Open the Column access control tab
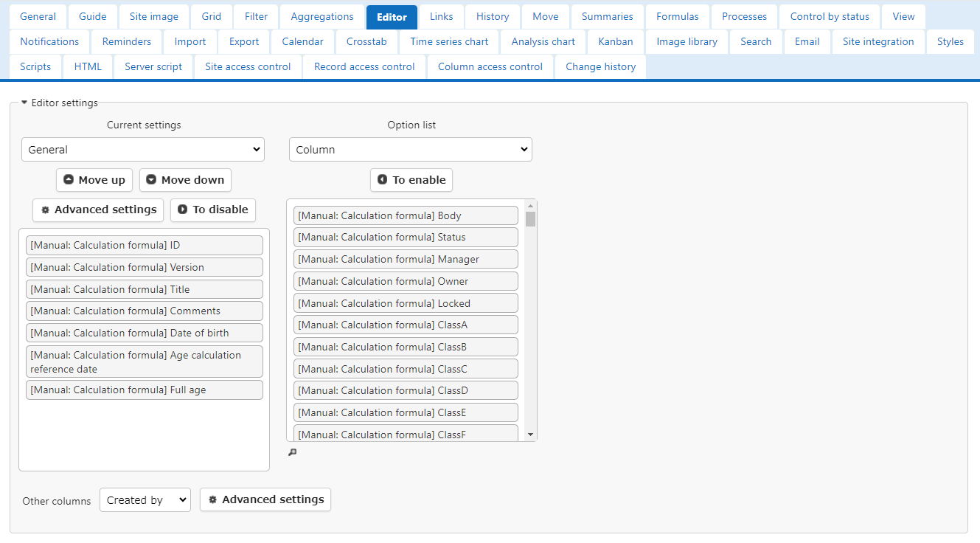Screen dimensions: 980x543 point(490,66)
